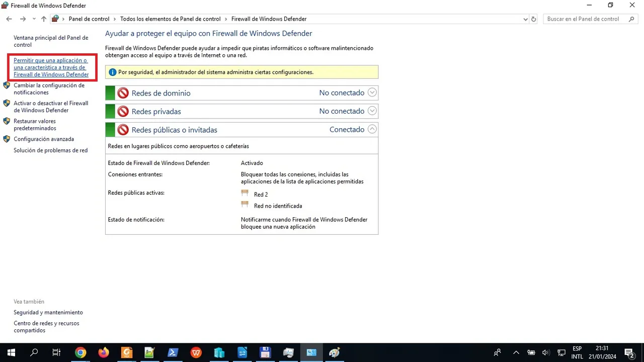Screen dimensions: 644x362
Task: Open 'Cambiar la configuración de notificaciones'
Action: click(x=49, y=89)
